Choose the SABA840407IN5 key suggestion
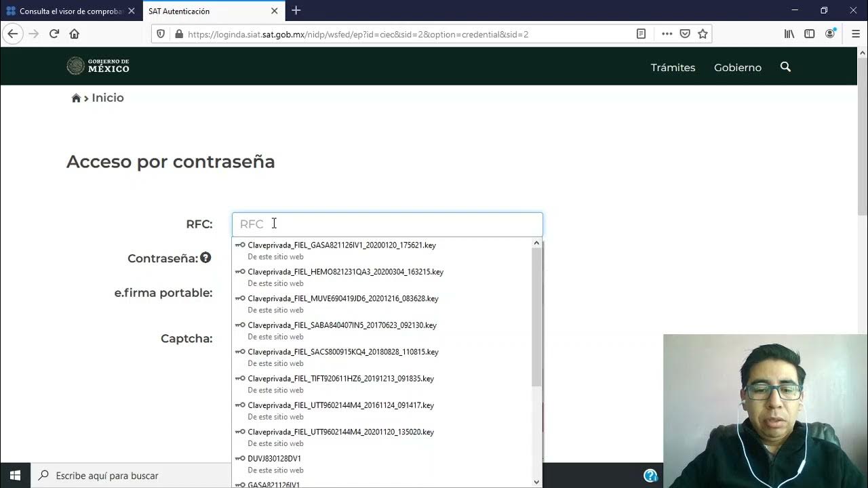 382,330
